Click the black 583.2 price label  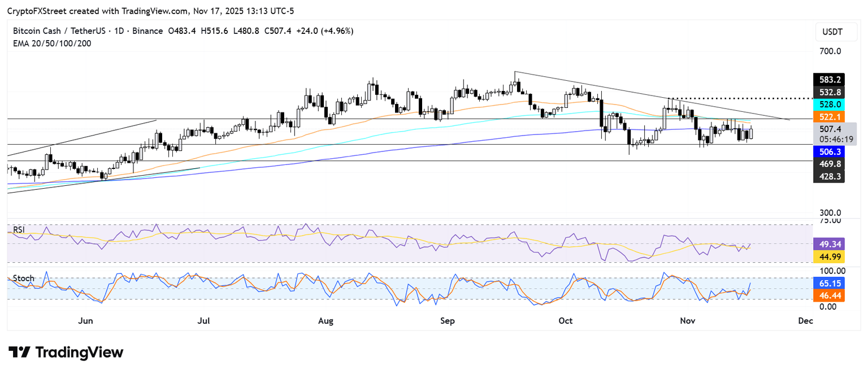pos(828,80)
